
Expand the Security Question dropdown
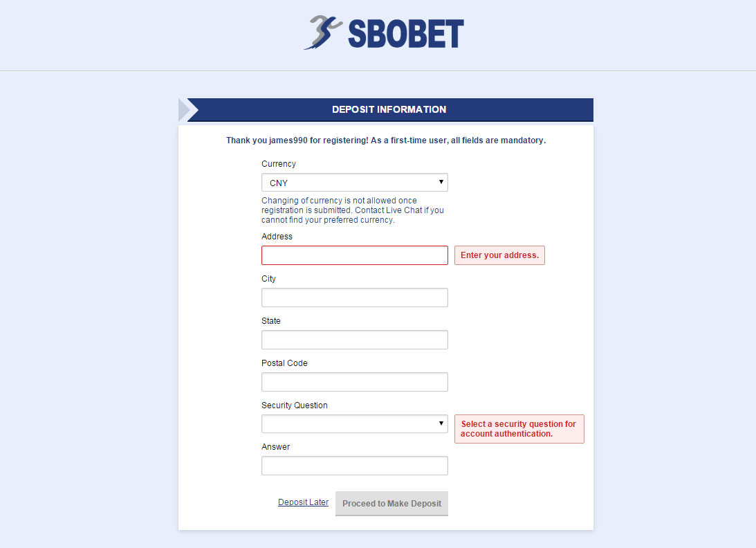click(354, 423)
